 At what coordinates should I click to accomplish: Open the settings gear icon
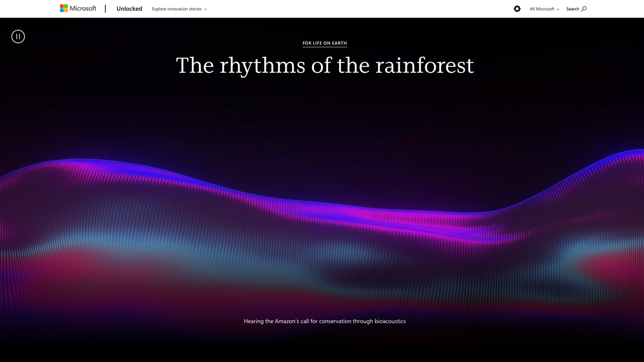point(517,9)
